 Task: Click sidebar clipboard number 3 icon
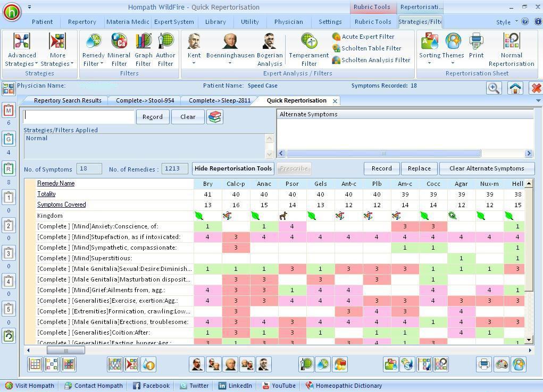point(9,253)
